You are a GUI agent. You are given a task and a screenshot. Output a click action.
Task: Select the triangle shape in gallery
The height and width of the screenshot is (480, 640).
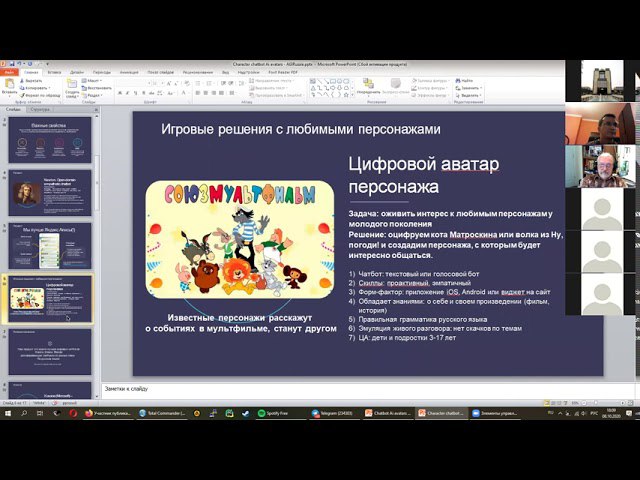click(x=313, y=88)
